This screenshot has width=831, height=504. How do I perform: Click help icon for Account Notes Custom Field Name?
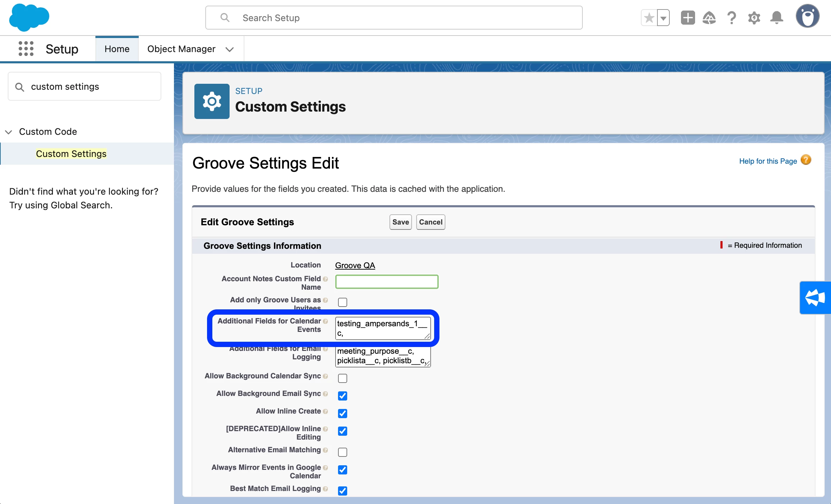[x=325, y=279]
